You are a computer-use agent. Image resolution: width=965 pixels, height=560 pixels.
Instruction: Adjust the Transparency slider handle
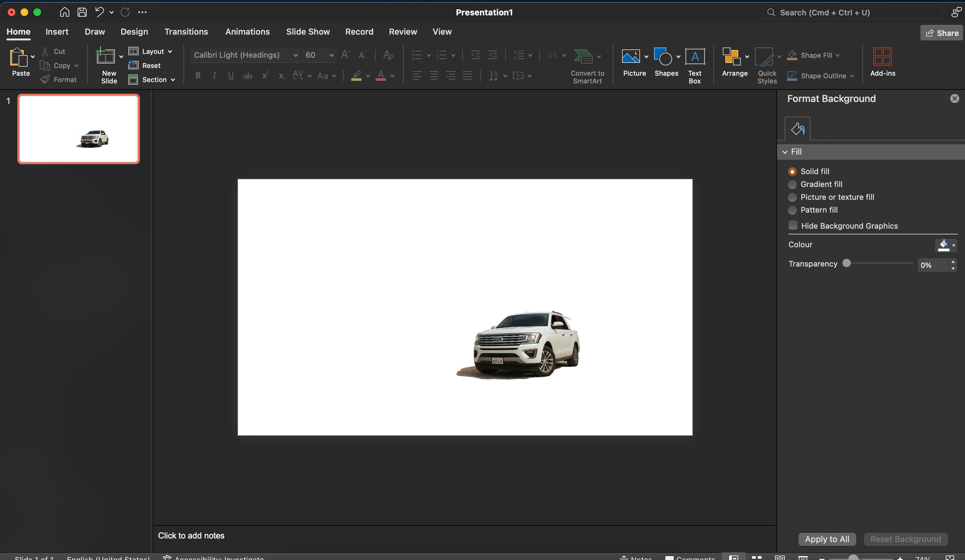847,263
